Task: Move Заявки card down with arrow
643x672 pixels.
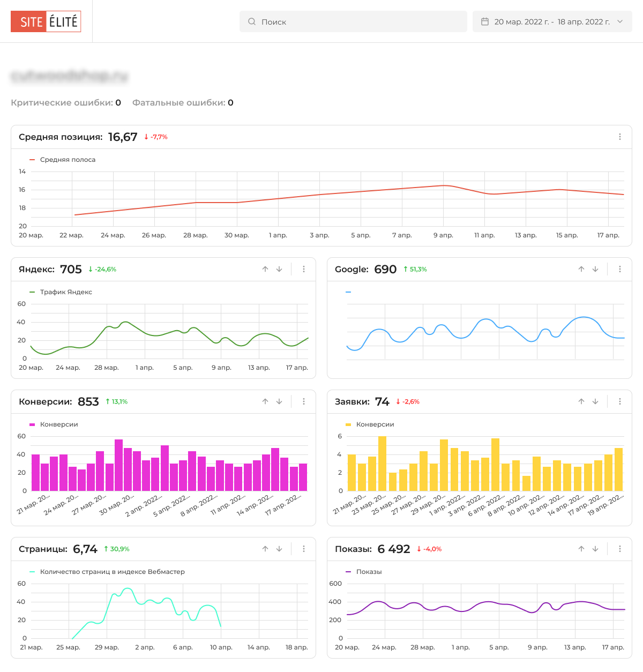Action: [x=595, y=401]
